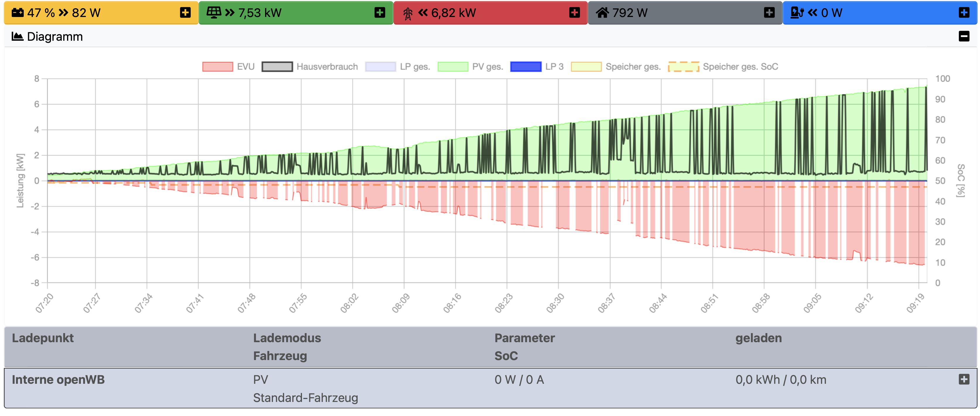This screenshot has height=416, width=980.
Task: Click the battery storage icon
Action: [18, 13]
